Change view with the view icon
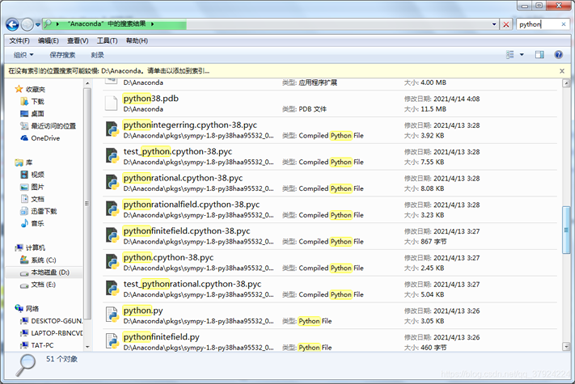 point(510,55)
